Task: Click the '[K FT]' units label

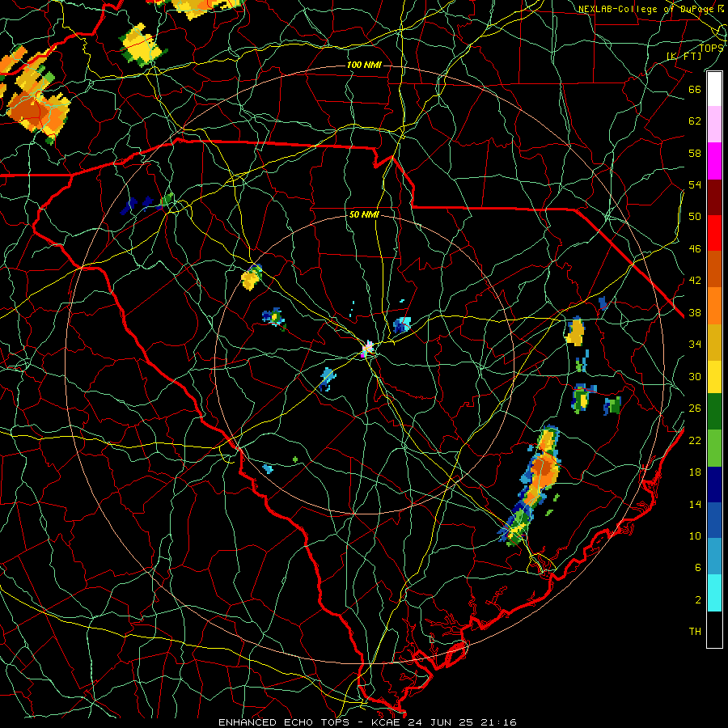Action: point(684,56)
